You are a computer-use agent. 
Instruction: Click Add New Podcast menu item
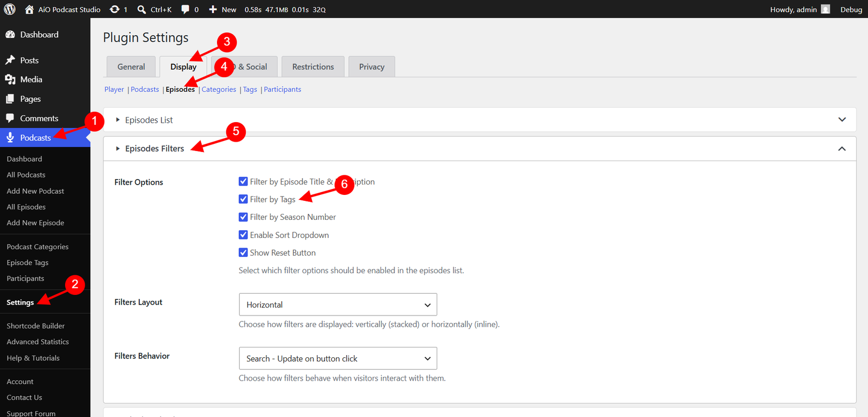click(35, 191)
